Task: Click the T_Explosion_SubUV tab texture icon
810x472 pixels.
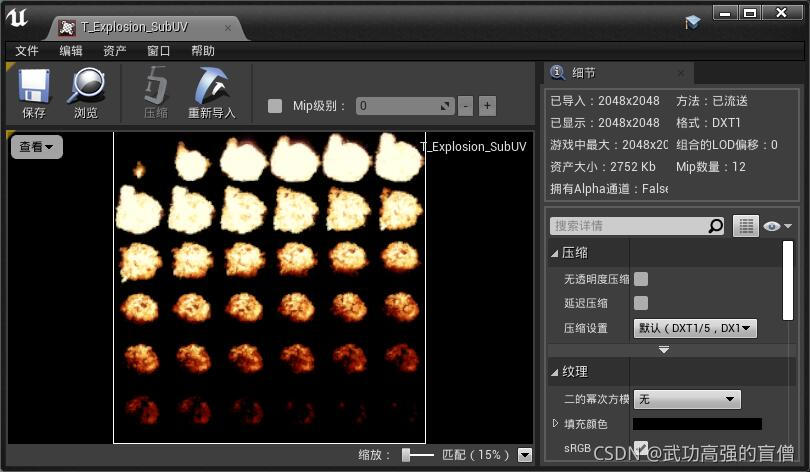Action: [67, 27]
